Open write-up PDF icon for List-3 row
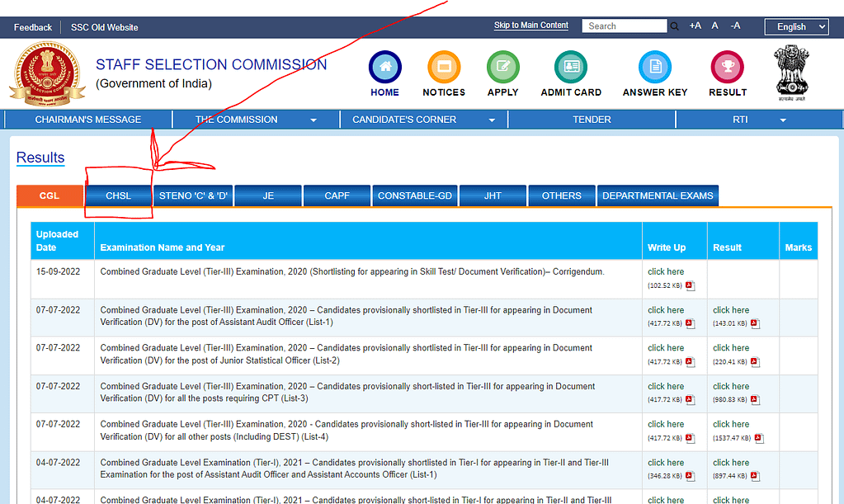The height and width of the screenshot is (504, 844). click(690, 399)
